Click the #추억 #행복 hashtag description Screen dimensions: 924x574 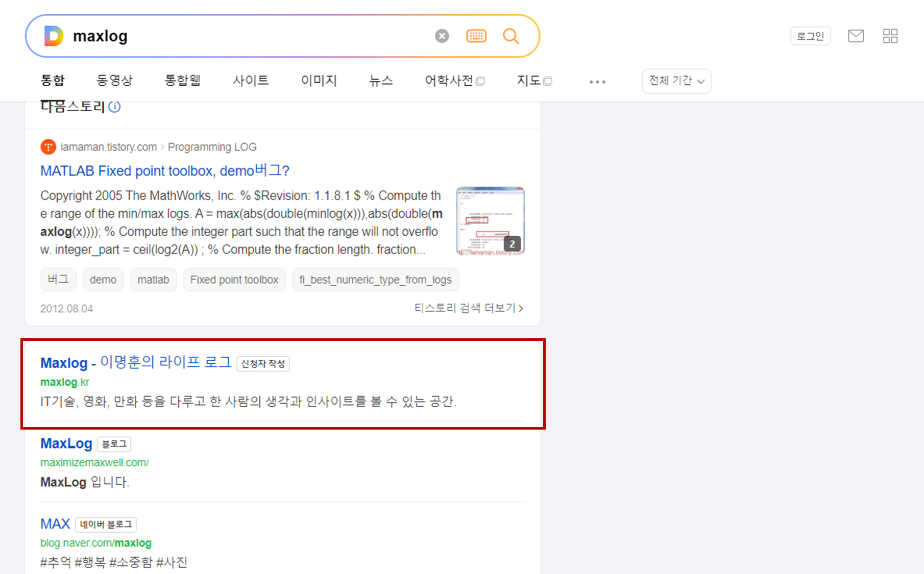(x=114, y=562)
